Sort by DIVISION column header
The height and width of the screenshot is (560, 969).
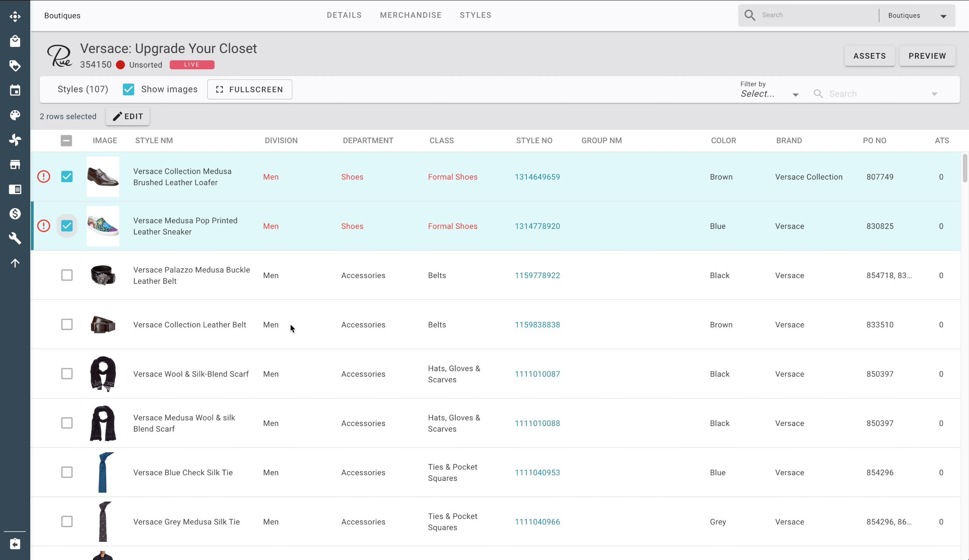pyautogui.click(x=281, y=141)
